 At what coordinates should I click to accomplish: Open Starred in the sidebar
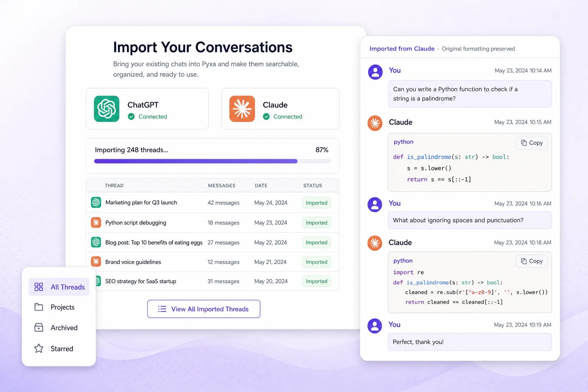coord(59,348)
